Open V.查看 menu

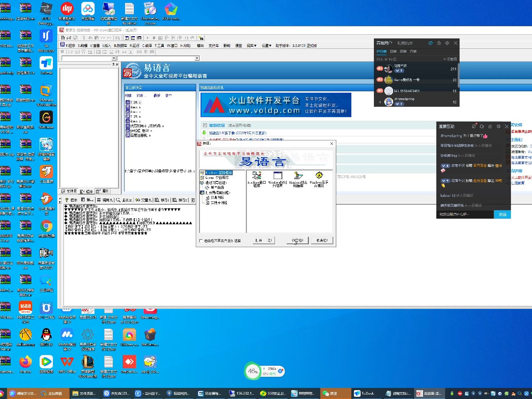pos(95,45)
